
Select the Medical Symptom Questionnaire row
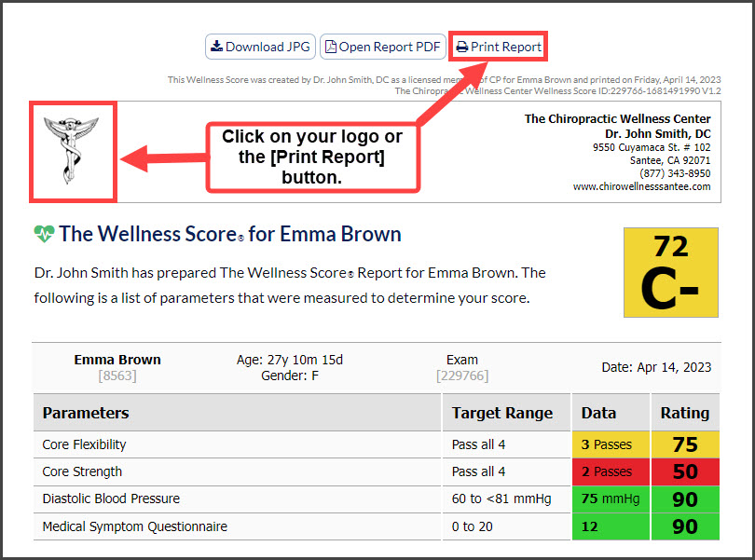pyautogui.click(x=377, y=526)
